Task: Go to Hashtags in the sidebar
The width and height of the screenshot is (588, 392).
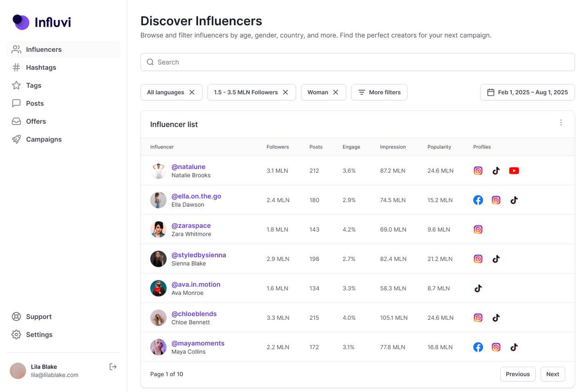Action: pos(41,68)
